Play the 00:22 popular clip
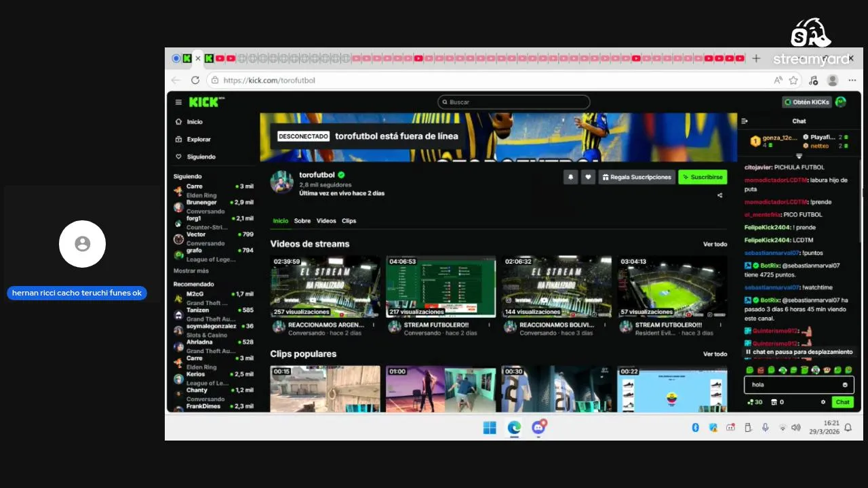The width and height of the screenshot is (868, 488). coord(672,388)
